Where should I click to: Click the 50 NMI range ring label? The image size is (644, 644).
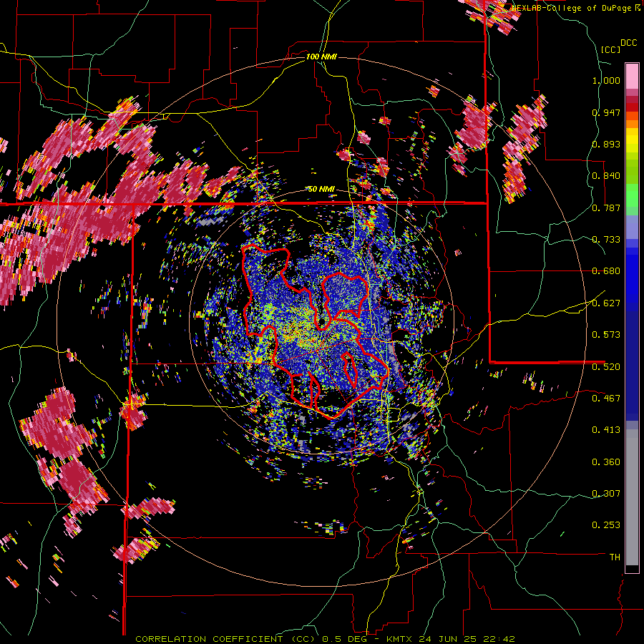coord(321,190)
